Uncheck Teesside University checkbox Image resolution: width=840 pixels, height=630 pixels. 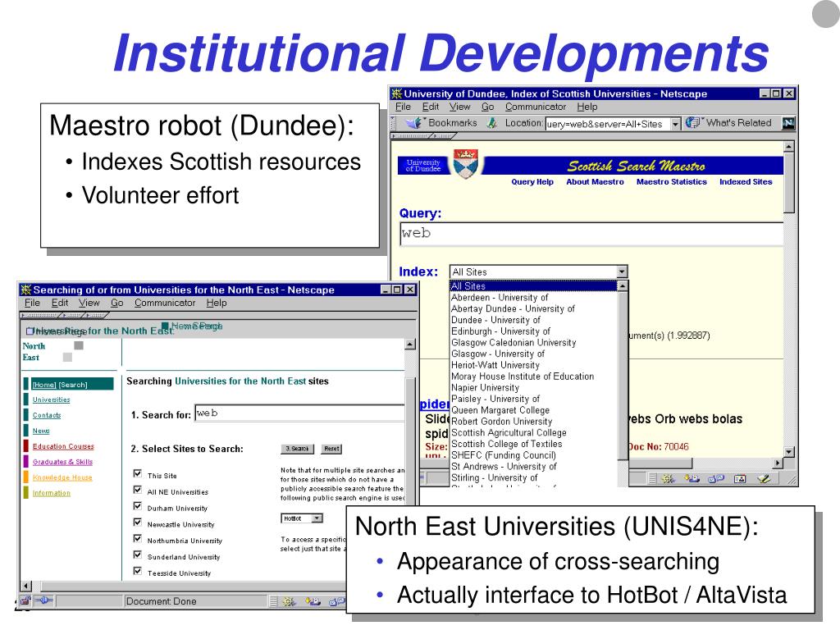138,571
